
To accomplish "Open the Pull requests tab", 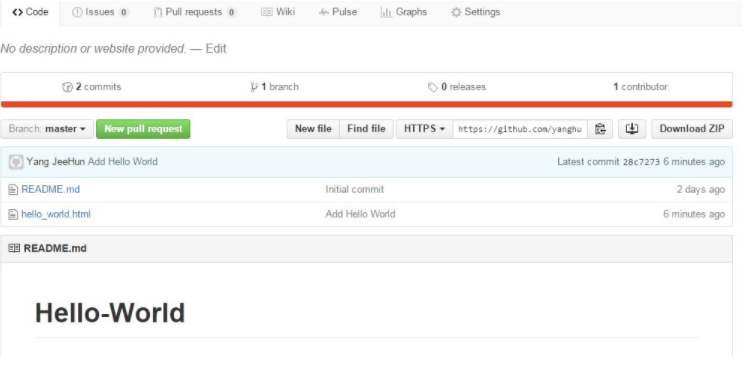I will (x=195, y=12).
